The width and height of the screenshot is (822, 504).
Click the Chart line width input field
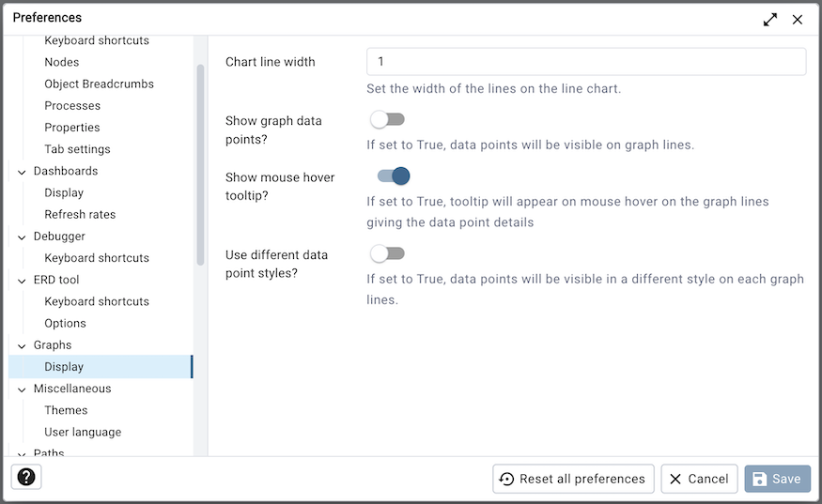[586, 62]
